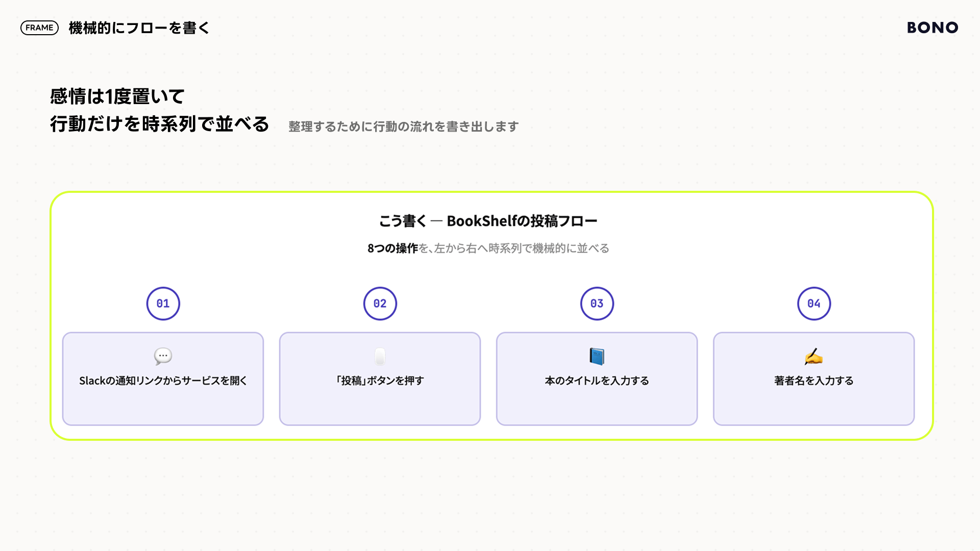Click the FRAME badge in the header
The height and width of the screenshot is (551, 980).
click(39, 28)
